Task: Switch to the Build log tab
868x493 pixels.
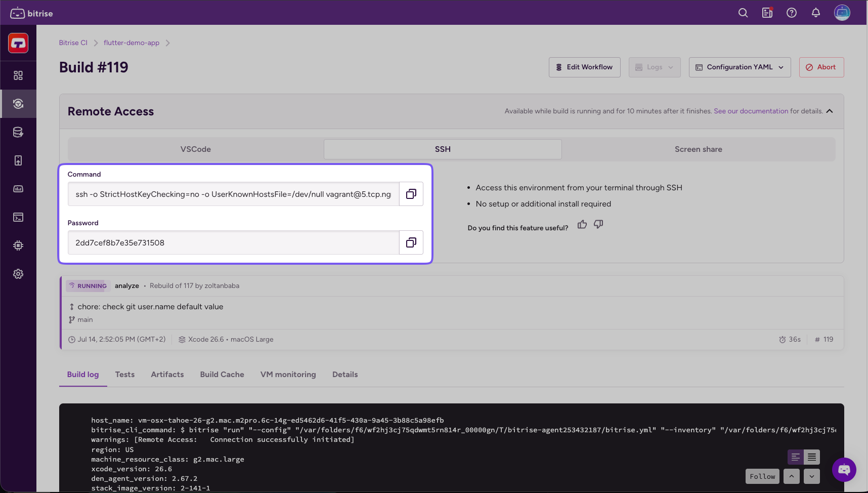Action: click(x=83, y=375)
